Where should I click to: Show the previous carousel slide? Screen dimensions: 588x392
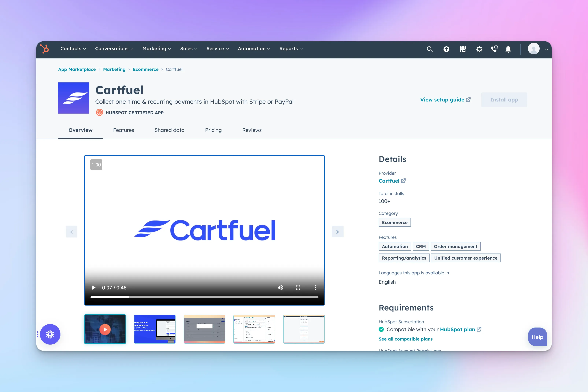pos(71,232)
